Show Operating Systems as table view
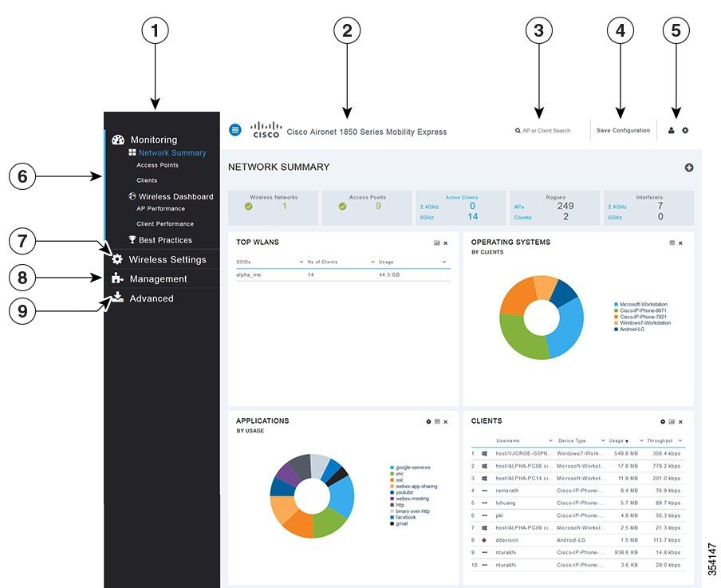Image resolution: width=721 pixels, height=588 pixels. click(x=672, y=243)
